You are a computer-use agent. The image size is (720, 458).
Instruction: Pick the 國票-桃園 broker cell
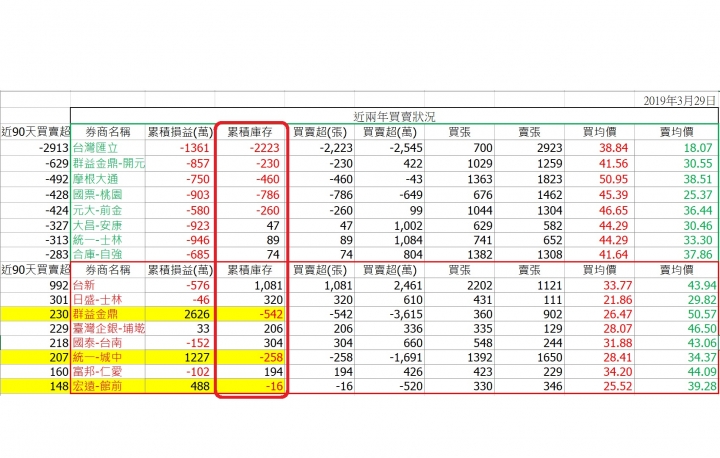pos(97,195)
